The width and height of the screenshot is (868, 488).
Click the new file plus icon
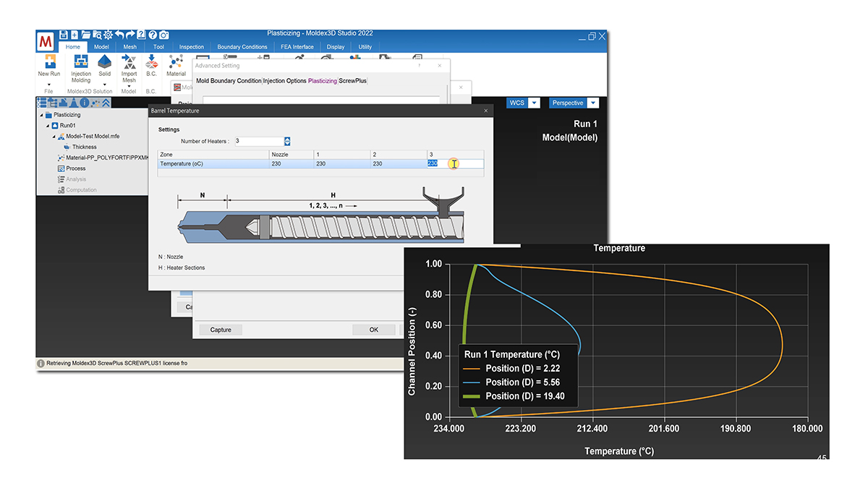pos(75,35)
